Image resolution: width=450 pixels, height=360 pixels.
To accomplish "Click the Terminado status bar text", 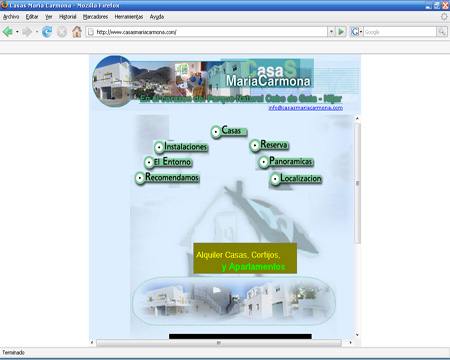I will tap(13, 352).
